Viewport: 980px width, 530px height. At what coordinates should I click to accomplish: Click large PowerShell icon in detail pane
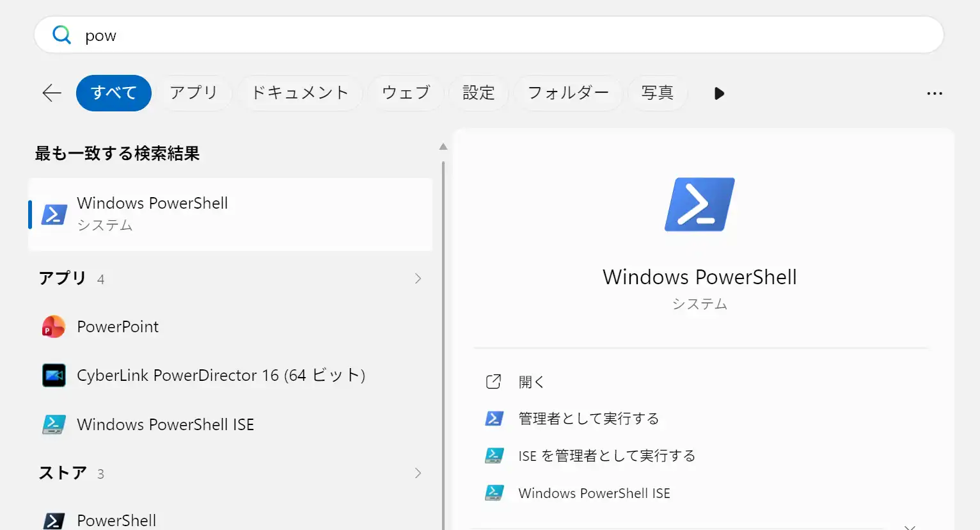click(700, 205)
